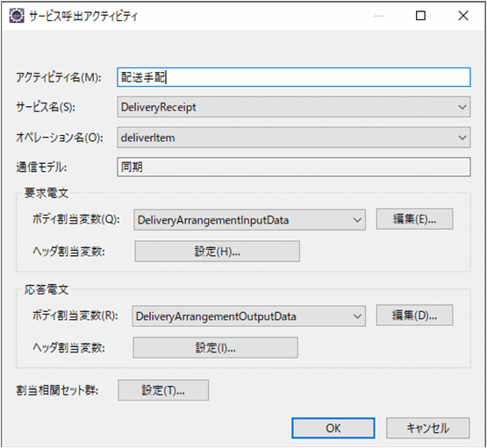Click the オペレーション名(O) label

[x=60, y=138]
